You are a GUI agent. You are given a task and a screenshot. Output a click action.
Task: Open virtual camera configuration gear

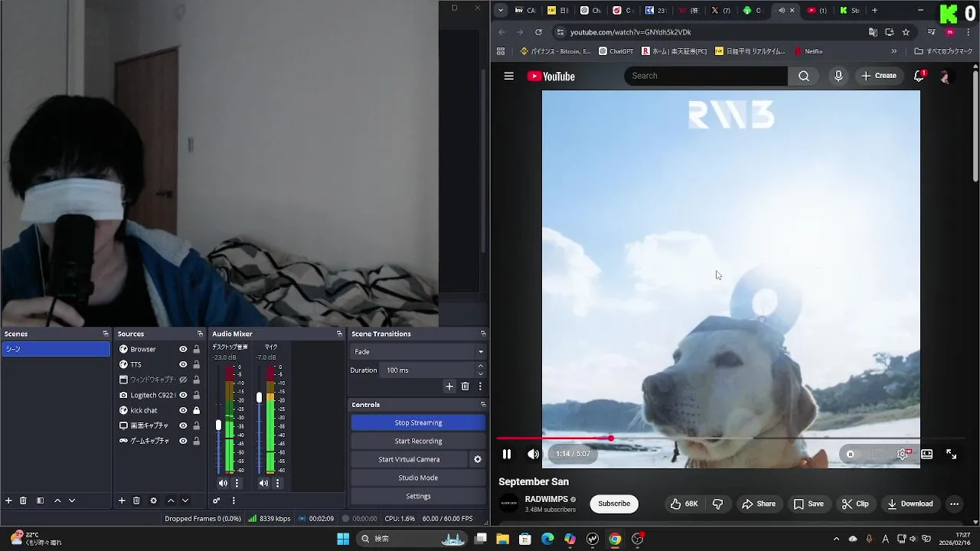coord(478,459)
